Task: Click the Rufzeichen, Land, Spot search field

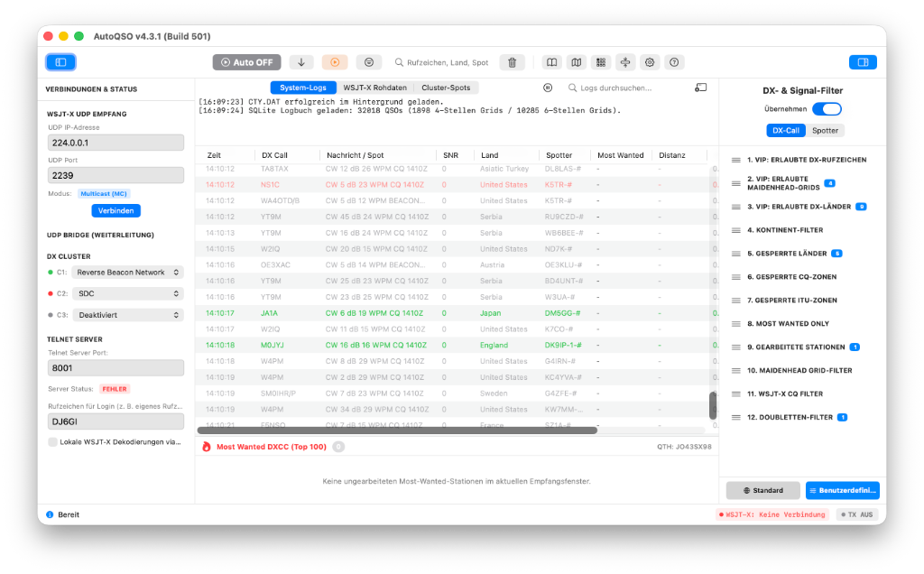Action: click(x=441, y=62)
